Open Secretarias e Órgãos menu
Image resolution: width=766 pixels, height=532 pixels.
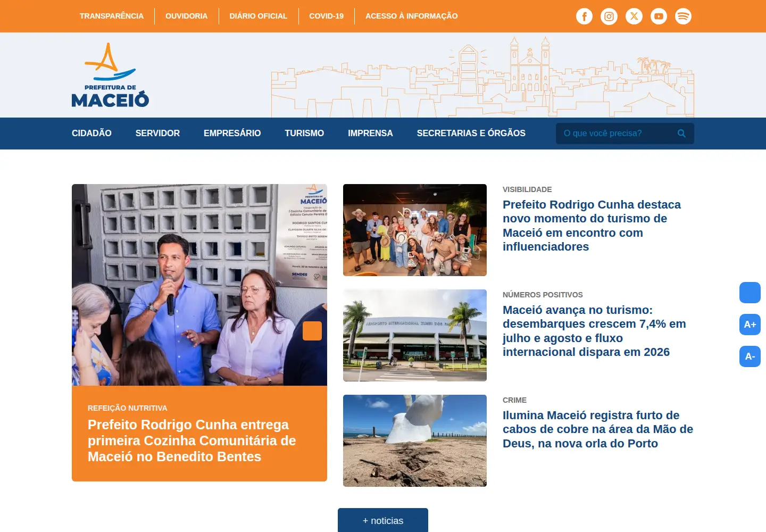click(471, 134)
